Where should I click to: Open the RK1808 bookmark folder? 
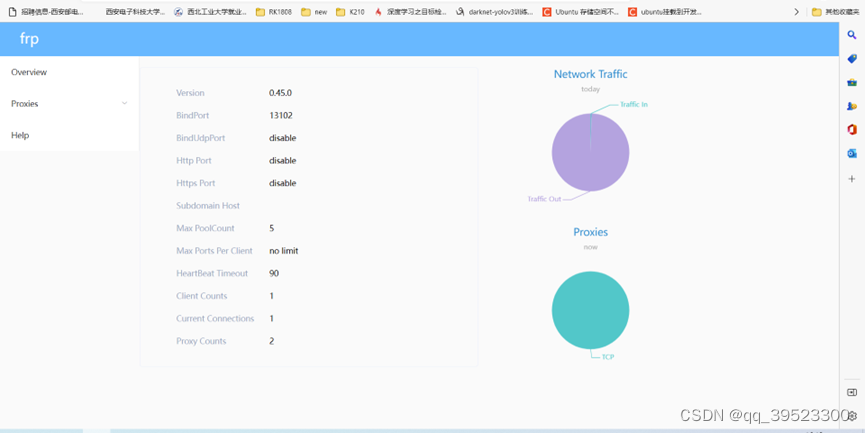click(x=274, y=12)
